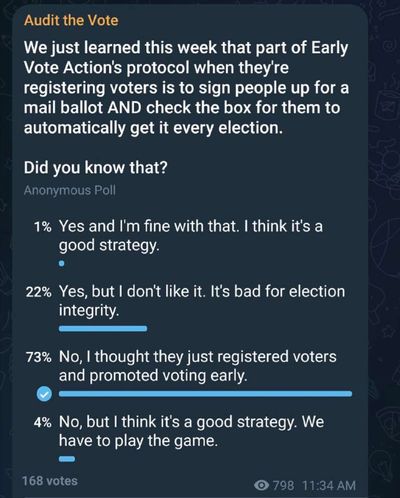Click the poll message about Early Vote Action
This screenshot has height=498, width=400.
pos(186,88)
